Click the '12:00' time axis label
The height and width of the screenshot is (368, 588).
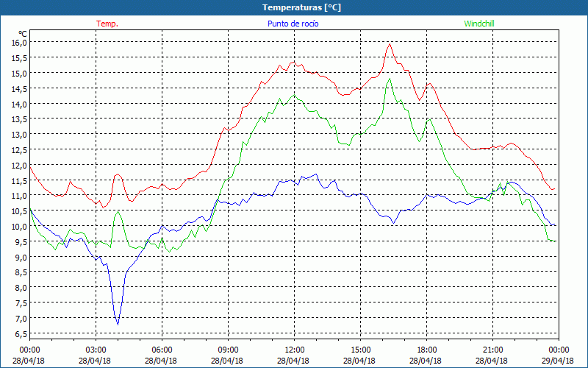[295, 350]
